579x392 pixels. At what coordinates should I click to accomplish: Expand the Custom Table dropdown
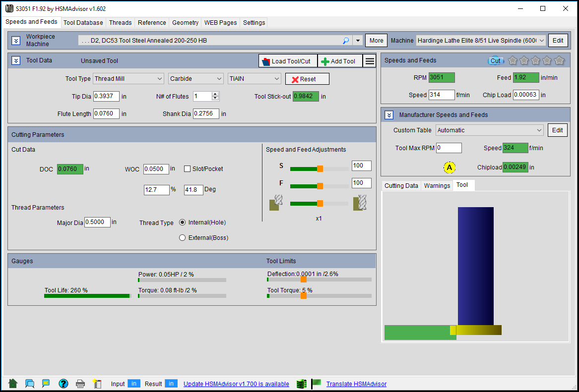[490, 130]
